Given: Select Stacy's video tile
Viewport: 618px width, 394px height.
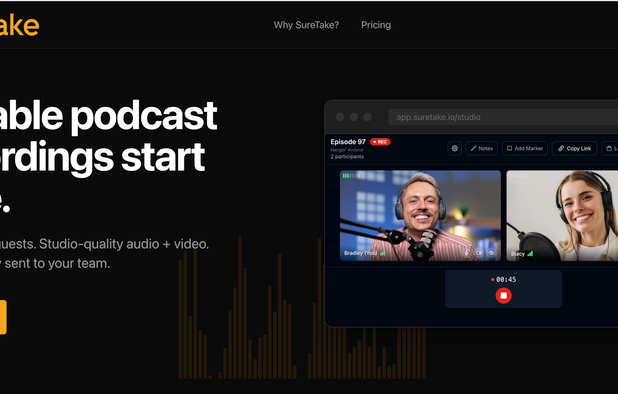Looking at the screenshot, I should [562, 216].
